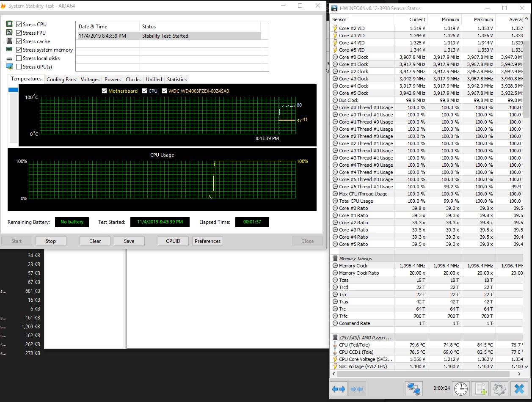Open the Voltages tab in AIDA64

[x=90, y=80]
